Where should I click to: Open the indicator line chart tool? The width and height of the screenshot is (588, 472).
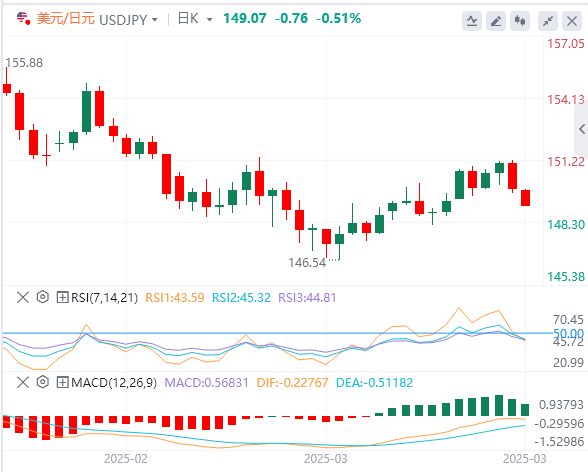click(472, 21)
